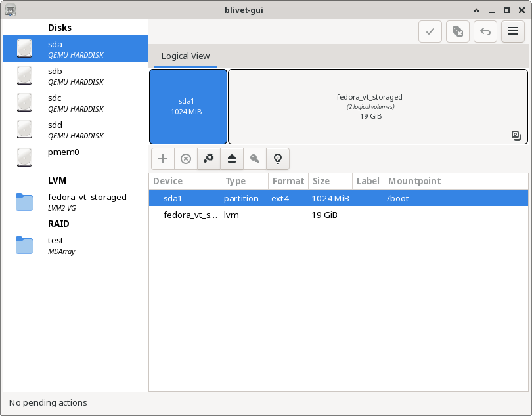The height and width of the screenshot is (416, 532).
Task: Click the QEMU HARDDISK label under sda
Action: [76, 55]
